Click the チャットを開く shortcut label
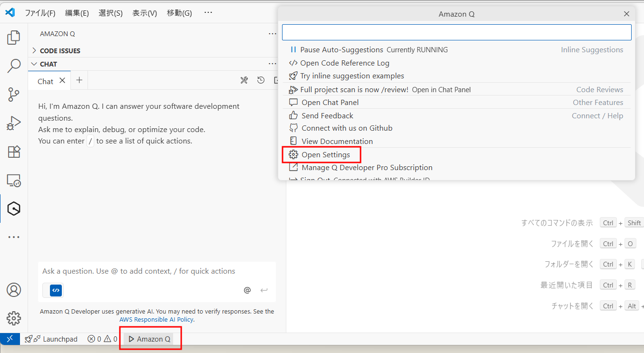The width and height of the screenshot is (644, 353). point(572,306)
